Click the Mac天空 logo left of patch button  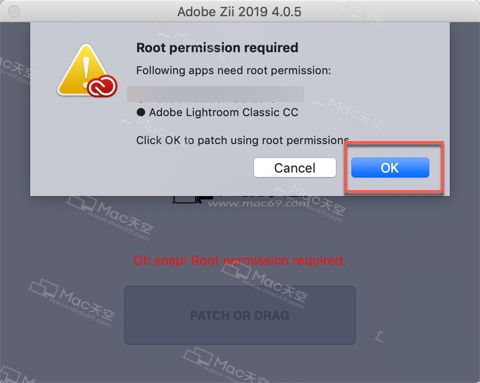pyautogui.click(x=73, y=302)
